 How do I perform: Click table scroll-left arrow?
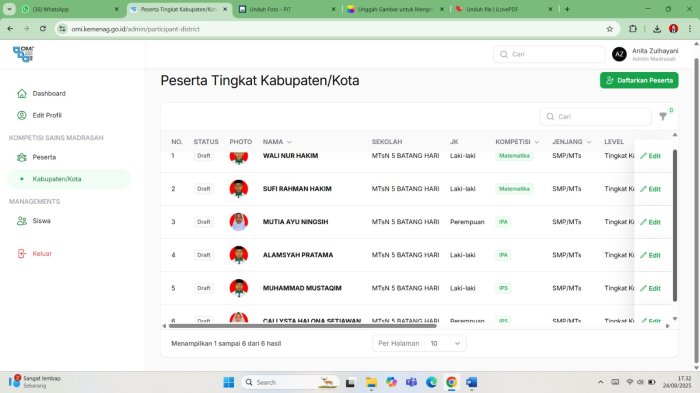point(164,326)
